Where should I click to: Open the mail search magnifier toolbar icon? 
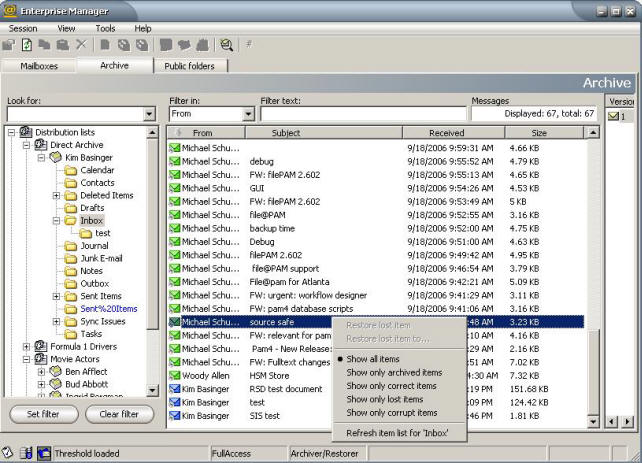(226, 44)
